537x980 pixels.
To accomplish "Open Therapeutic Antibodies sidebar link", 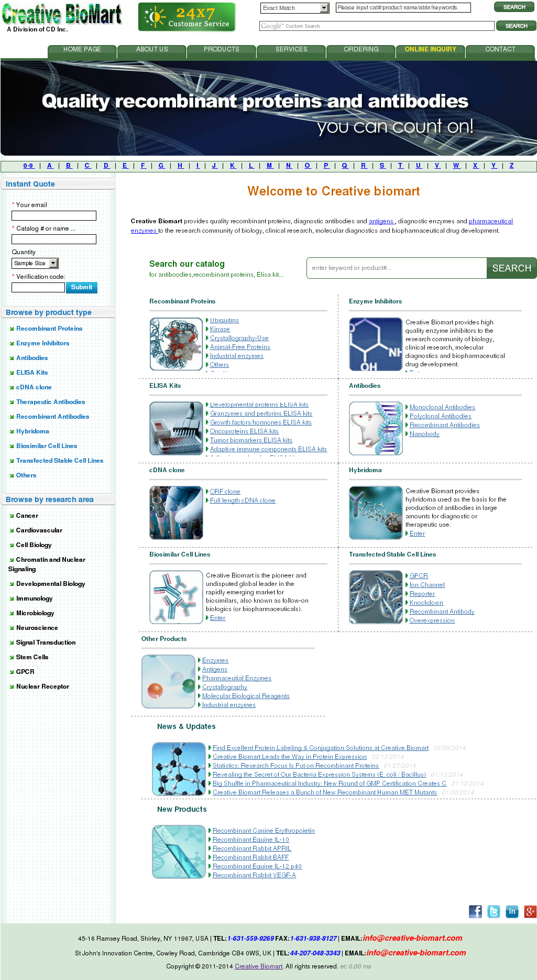I will tap(50, 402).
